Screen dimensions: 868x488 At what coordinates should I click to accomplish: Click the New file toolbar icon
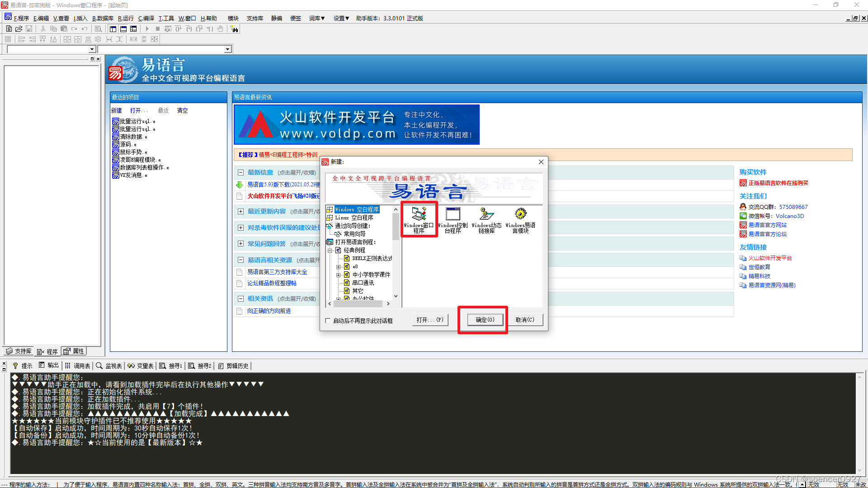pyautogui.click(x=9, y=29)
